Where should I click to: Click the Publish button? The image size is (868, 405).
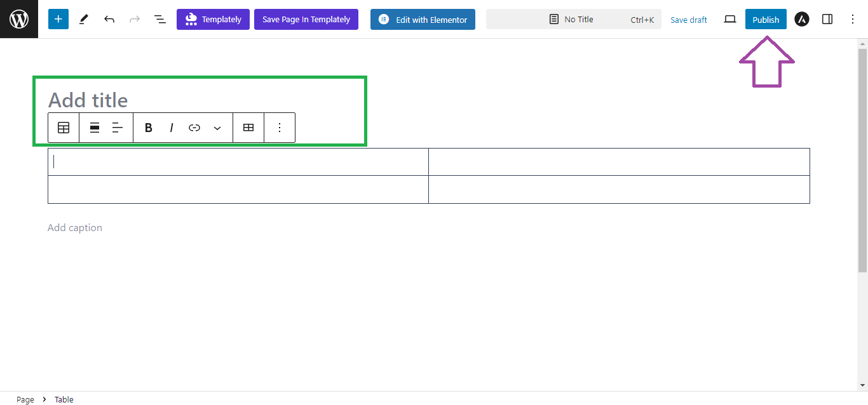[766, 19]
